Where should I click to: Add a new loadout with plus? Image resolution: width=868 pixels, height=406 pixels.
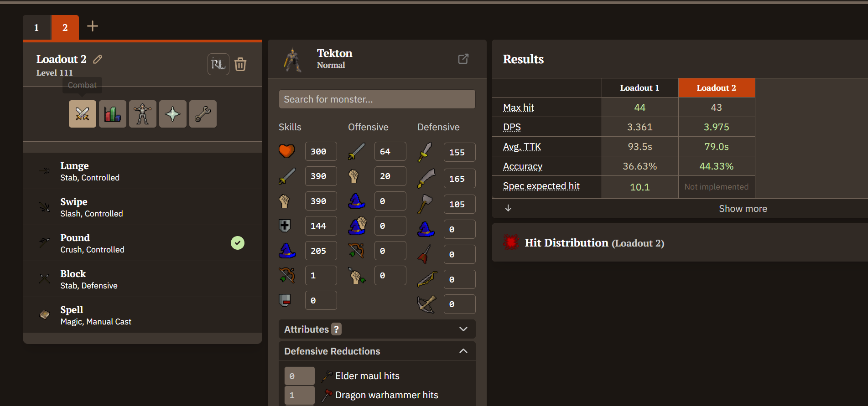[93, 26]
